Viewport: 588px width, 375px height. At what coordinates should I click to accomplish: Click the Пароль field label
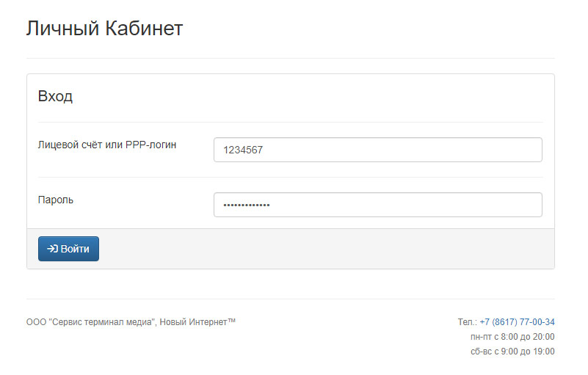pyautogui.click(x=56, y=200)
